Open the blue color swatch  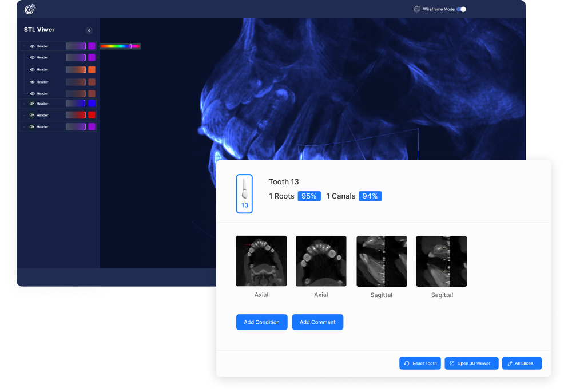tap(92, 104)
